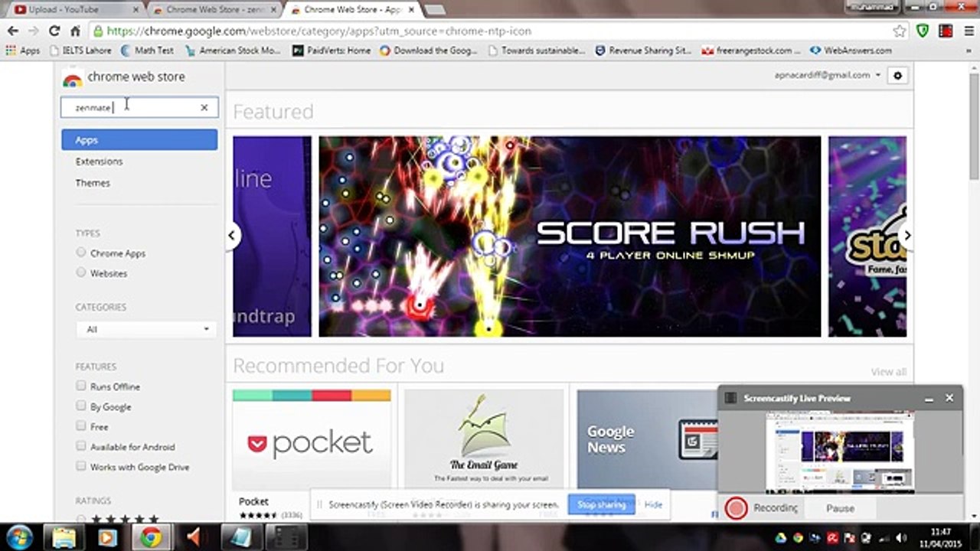Show the next featured slide arrow
This screenshot has width=980, height=551.
pyautogui.click(x=907, y=236)
